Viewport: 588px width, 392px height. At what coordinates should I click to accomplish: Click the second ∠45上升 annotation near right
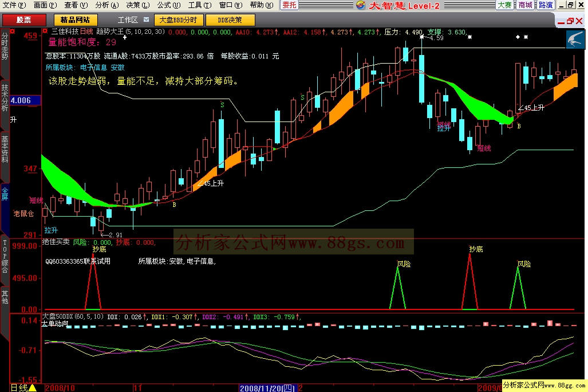coord(531,108)
